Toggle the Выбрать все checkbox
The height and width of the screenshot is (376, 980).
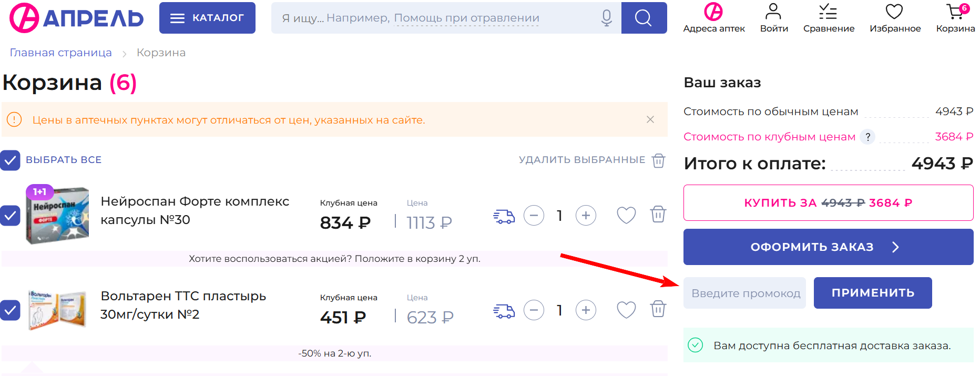[10, 160]
